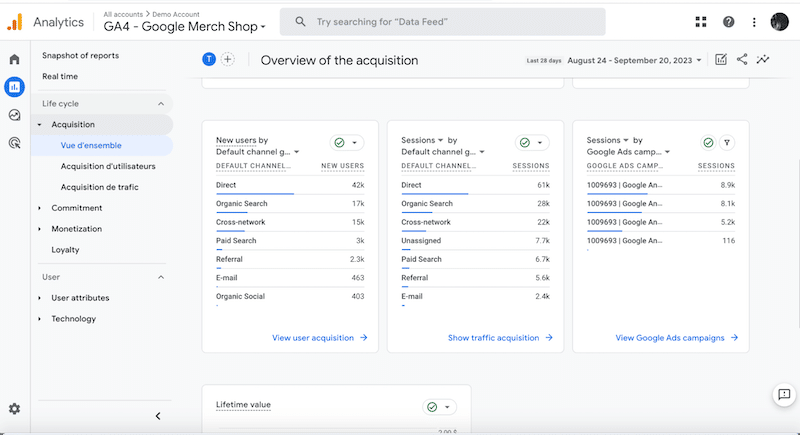Open the Insights sparkline icon
Image resolution: width=800 pixels, height=435 pixels.
click(763, 60)
